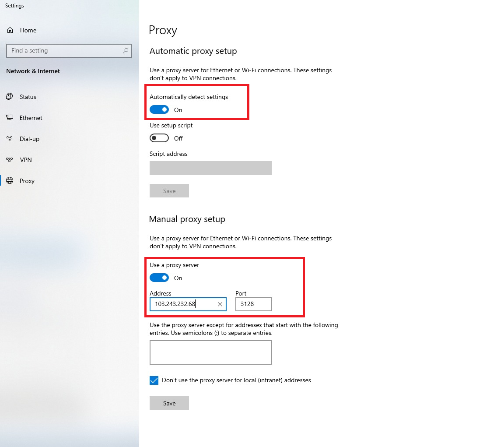Screen dimensions: 504x447
Task: Open the Dial-up settings page
Action: click(29, 139)
